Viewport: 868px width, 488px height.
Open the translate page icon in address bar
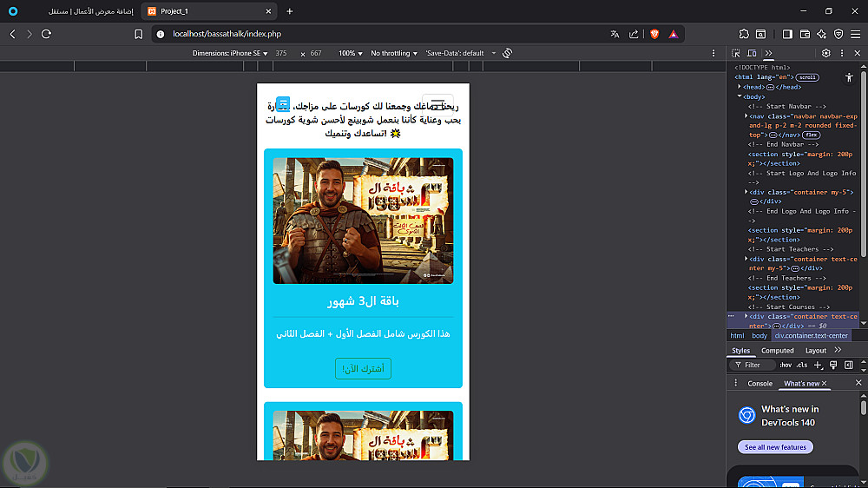pyautogui.click(x=615, y=34)
